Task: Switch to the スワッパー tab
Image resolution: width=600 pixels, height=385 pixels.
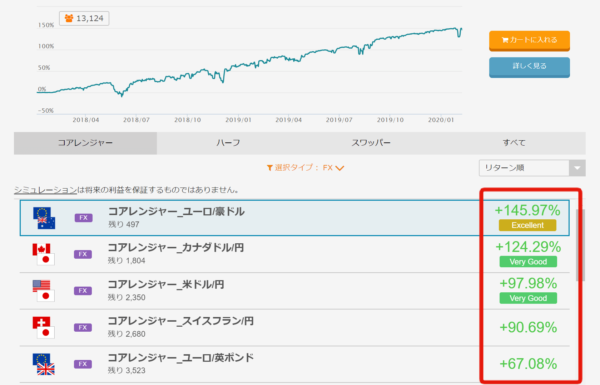Action: coord(371,143)
